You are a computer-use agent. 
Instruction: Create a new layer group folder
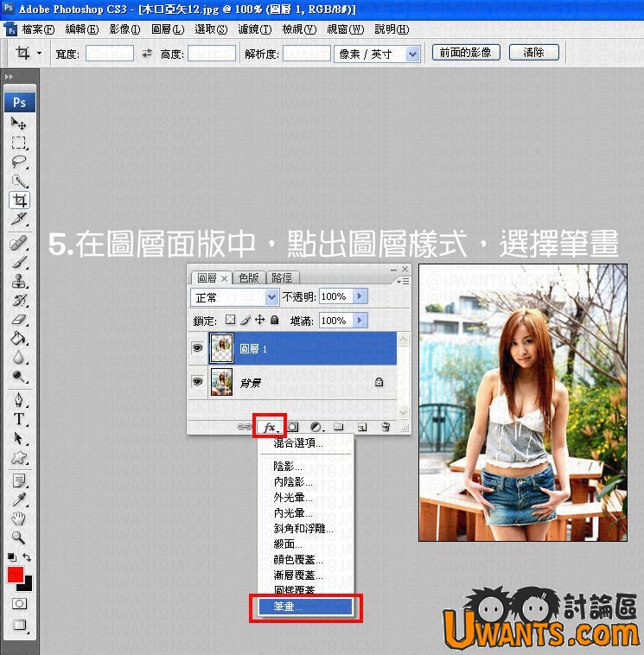[x=339, y=427]
